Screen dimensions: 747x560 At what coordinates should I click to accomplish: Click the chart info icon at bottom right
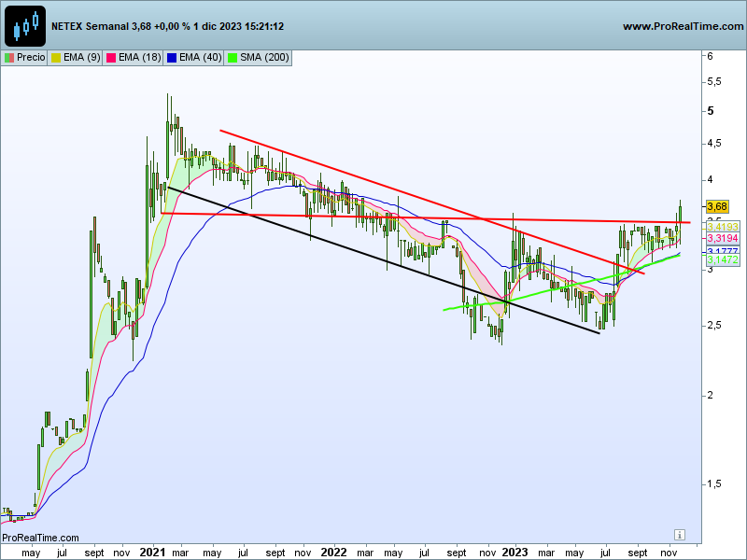(680, 534)
